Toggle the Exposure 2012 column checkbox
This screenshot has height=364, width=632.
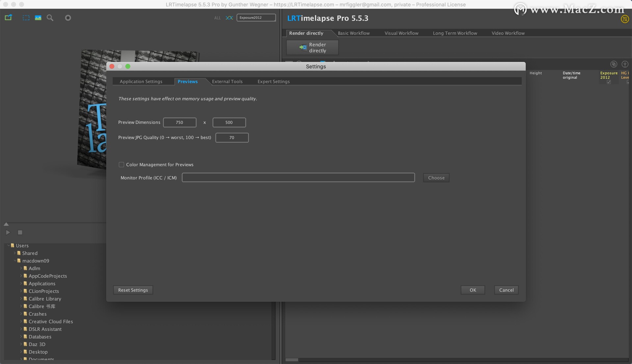(609, 82)
